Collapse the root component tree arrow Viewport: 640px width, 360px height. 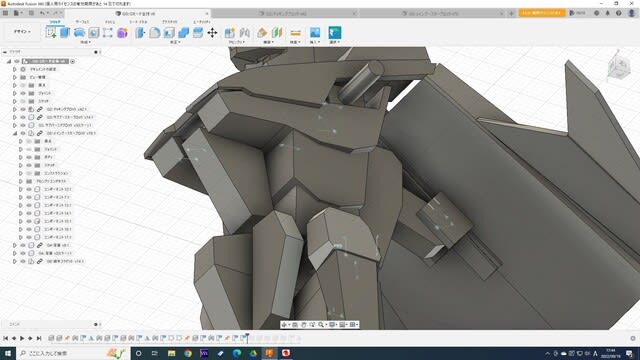tap(9, 61)
